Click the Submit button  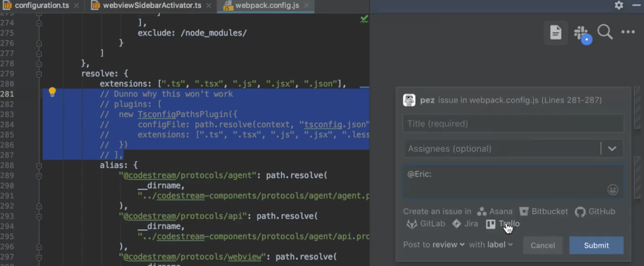(596, 245)
